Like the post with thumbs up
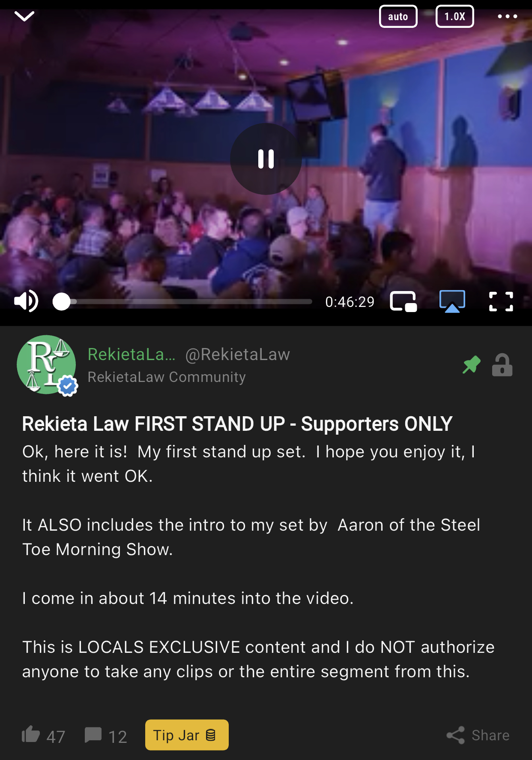532x760 pixels. click(x=31, y=735)
